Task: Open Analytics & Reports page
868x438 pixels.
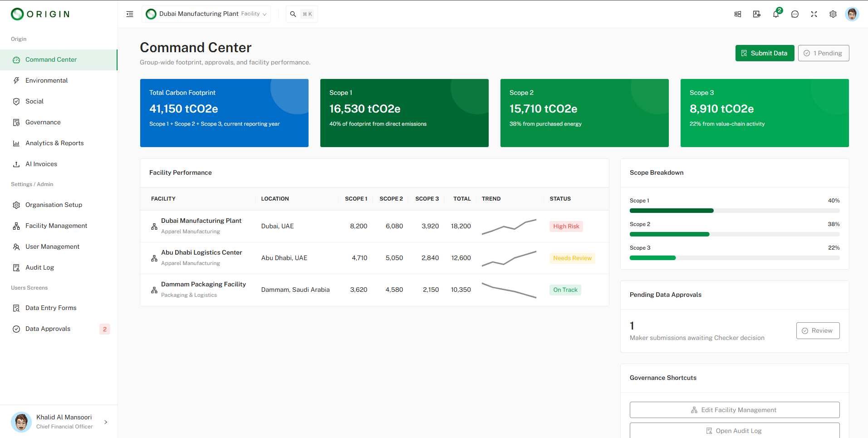Action: [59, 143]
